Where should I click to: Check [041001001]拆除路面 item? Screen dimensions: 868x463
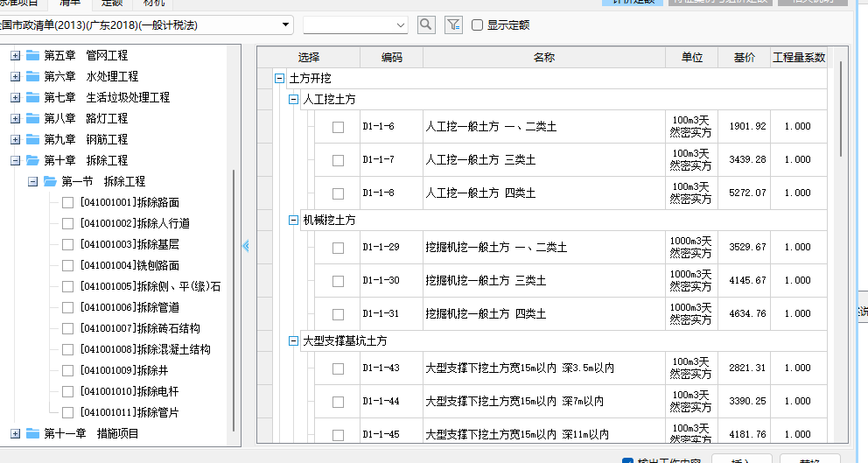(x=67, y=203)
